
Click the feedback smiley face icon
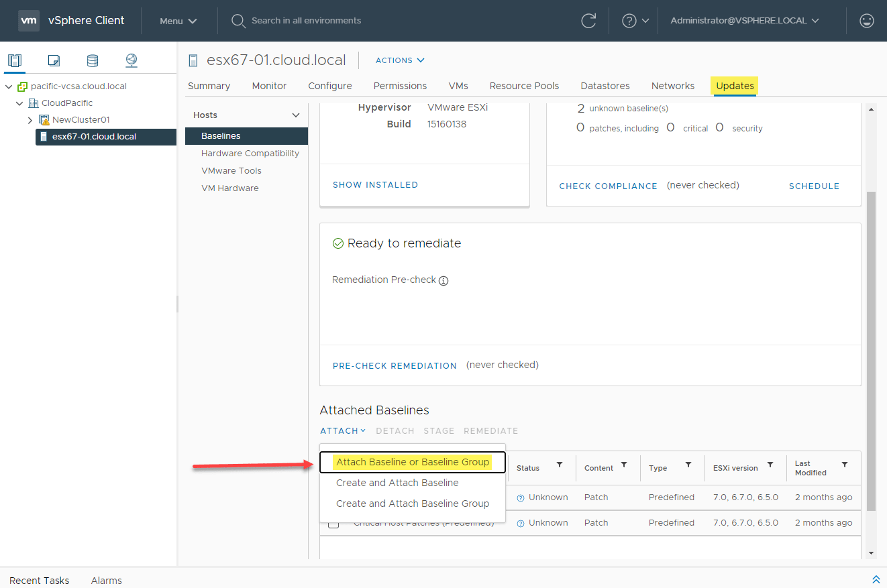(867, 21)
